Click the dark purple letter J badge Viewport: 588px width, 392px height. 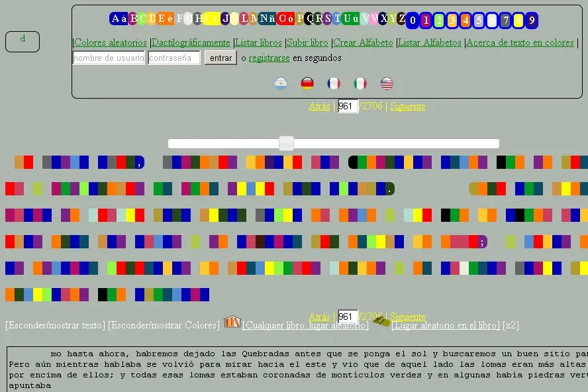[x=225, y=19]
